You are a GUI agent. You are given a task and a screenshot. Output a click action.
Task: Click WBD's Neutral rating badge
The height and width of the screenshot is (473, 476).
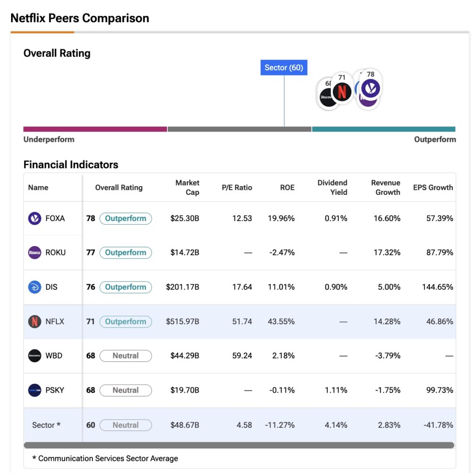click(126, 356)
